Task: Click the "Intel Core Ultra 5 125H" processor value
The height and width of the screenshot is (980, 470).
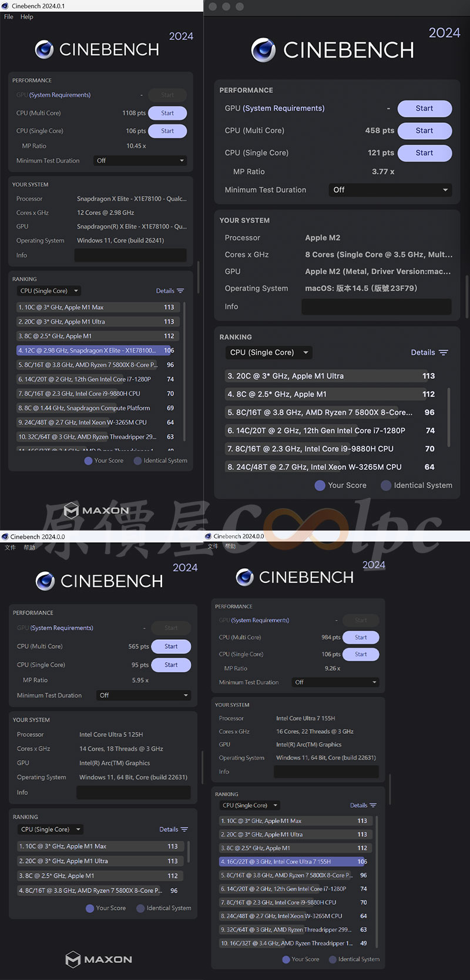Action: pyautogui.click(x=111, y=734)
